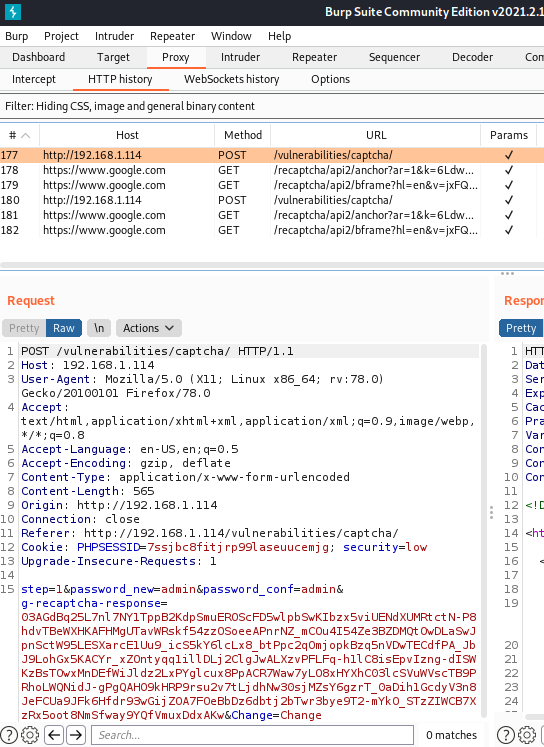Select history row 178 google anchor request
Image resolution: width=544 pixels, height=747 pixels.
(272, 170)
